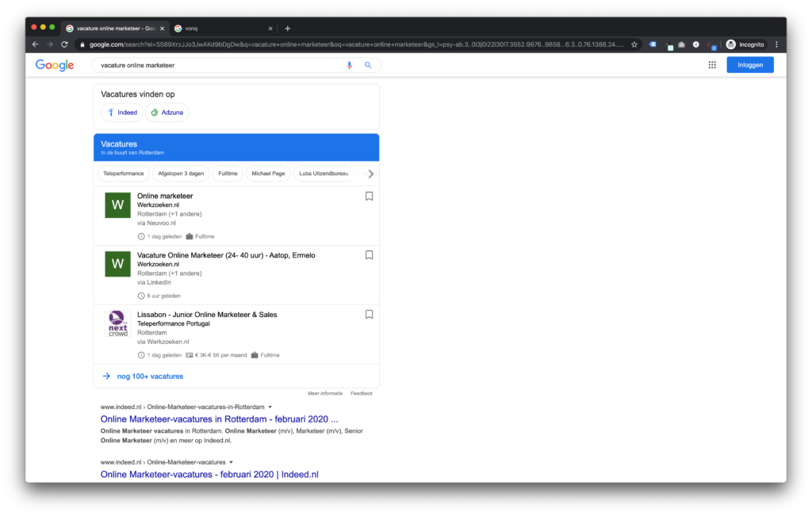Open the 'Online marketeer' job listing title
The width and height of the screenshot is (812, 516).
pos(165,196)
